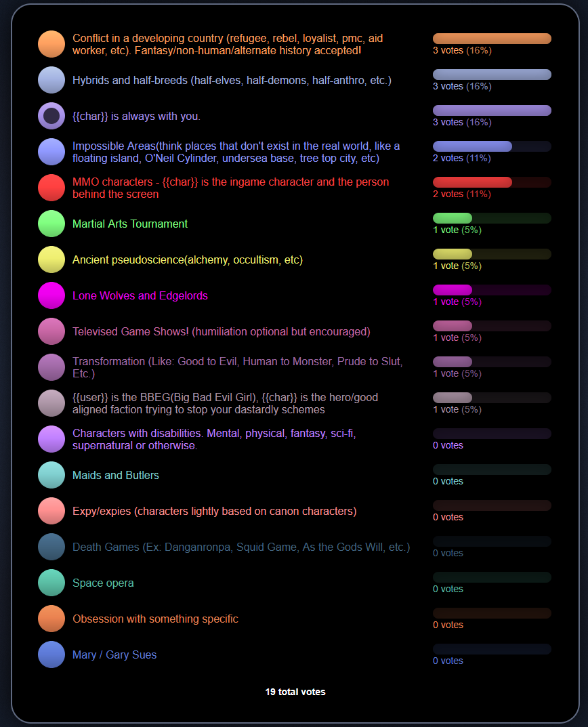Click the empty result bar for Space opera
Image resolution: width=588 pixels, height=727 pixels.
coord(492,577)
